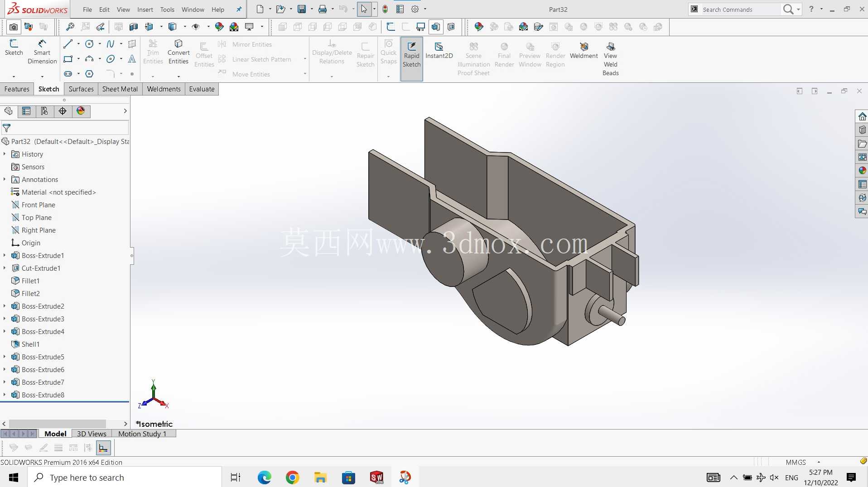This screenshot has height=487, width=868.
Task: Open the MMGS unit system dropdown
Action: tap(819, 462)
